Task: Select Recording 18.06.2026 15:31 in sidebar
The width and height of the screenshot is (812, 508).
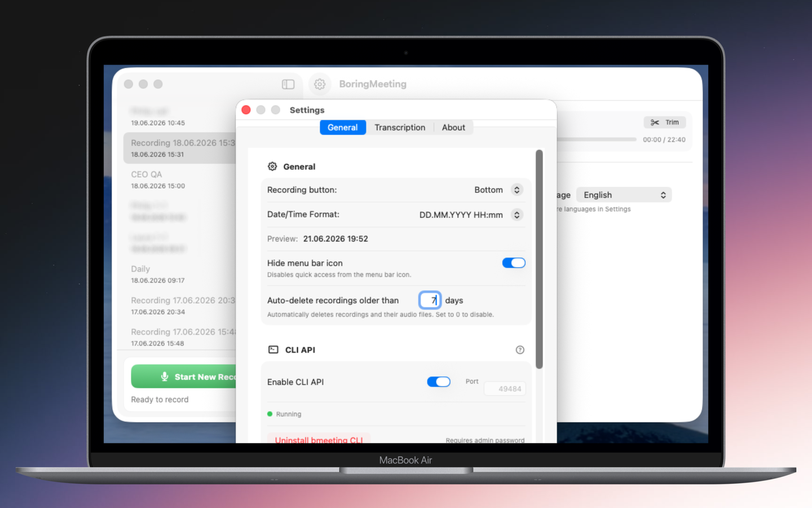Action: (180, 148)
